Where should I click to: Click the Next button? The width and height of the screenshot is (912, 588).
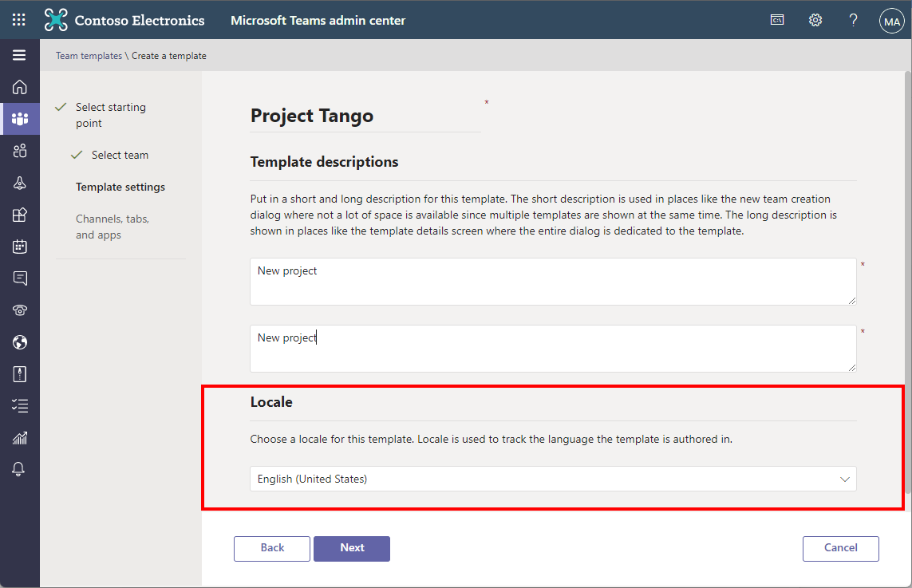pyautogui.click(x=352, y=548)
